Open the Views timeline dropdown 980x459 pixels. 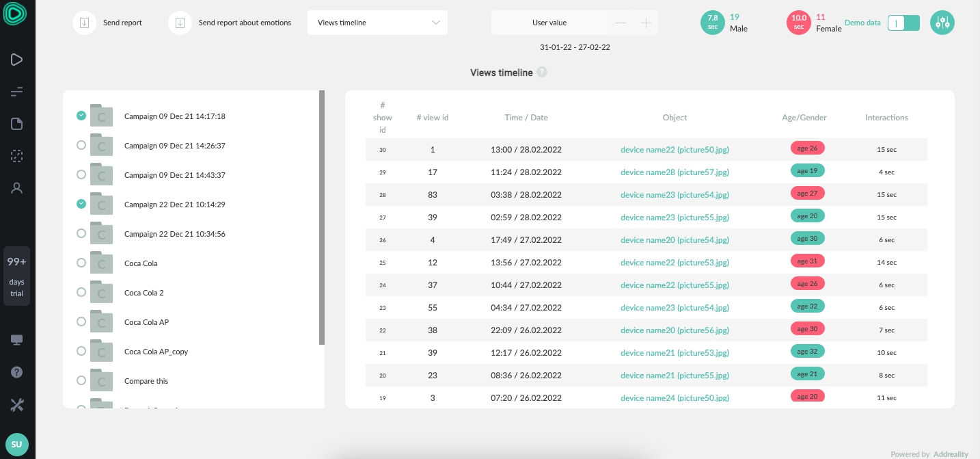pyautogui.click(x=377, y=23)
